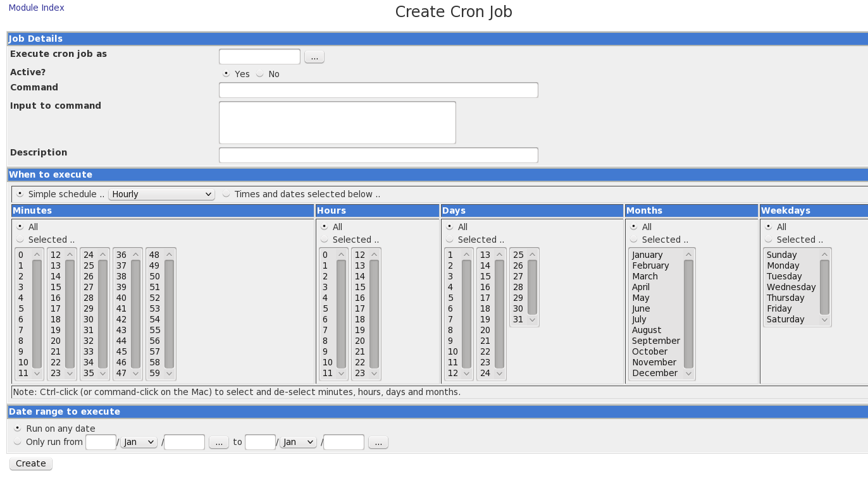Click the Create button
Viewport: 868px width, 481px height.
pos(30,463)
